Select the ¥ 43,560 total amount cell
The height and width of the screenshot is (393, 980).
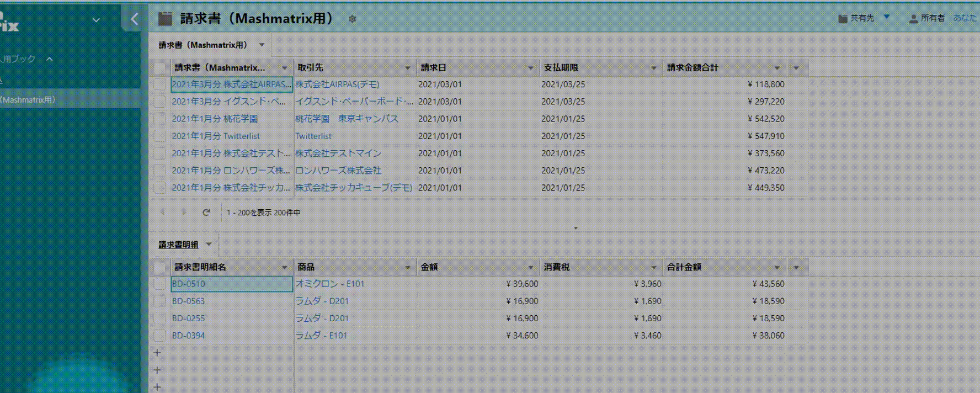[x=725, y=284]
